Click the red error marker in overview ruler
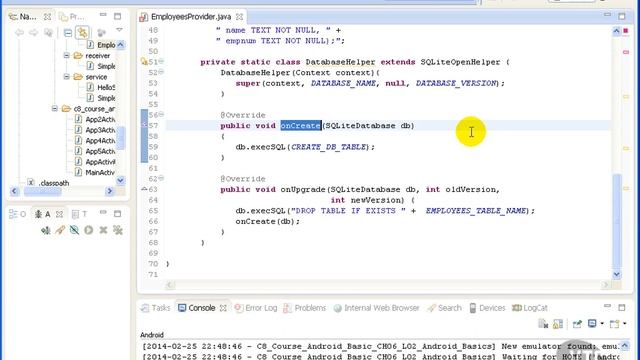Screen dimensions: 640x360 pos(626,52)
